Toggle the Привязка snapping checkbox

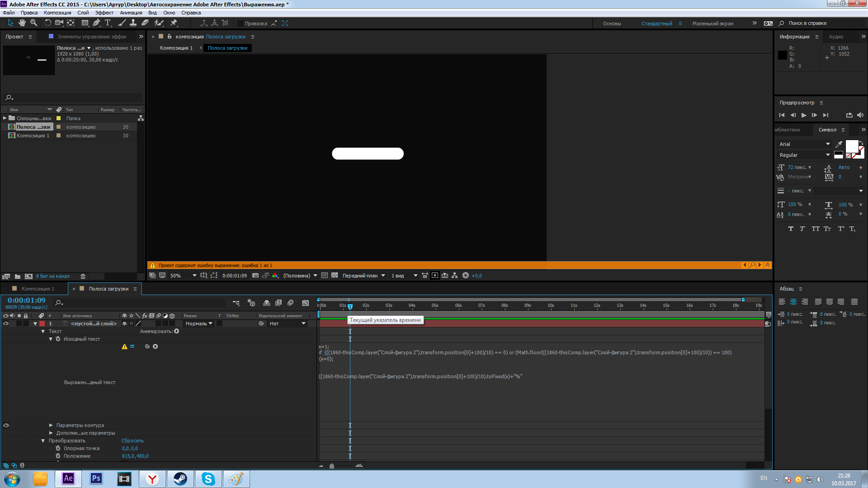241,23
